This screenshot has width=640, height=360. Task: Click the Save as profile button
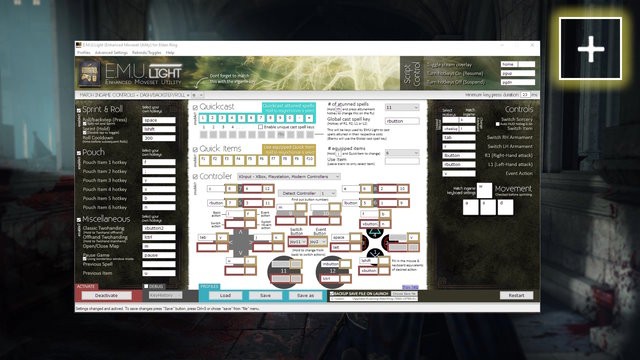click(x=305, y=295)
